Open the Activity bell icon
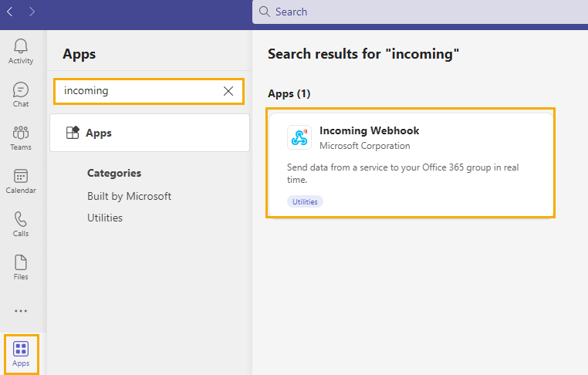 tap(21, 46)
